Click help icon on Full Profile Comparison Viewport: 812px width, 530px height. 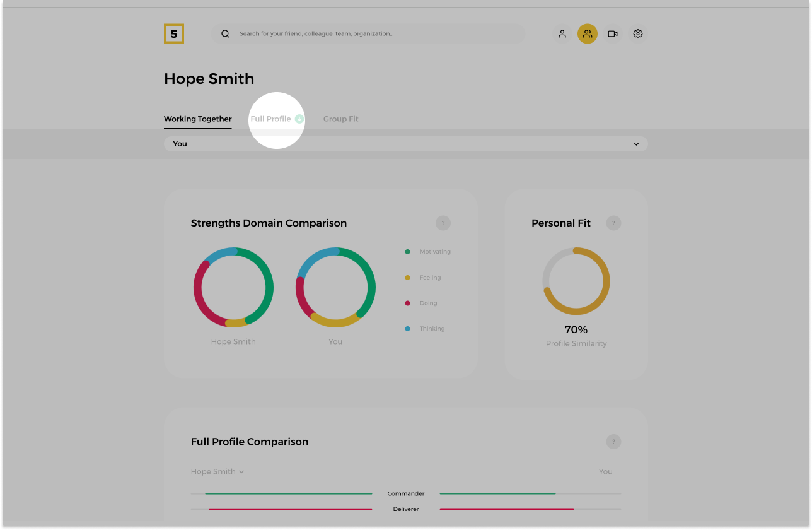pos(613,442)
